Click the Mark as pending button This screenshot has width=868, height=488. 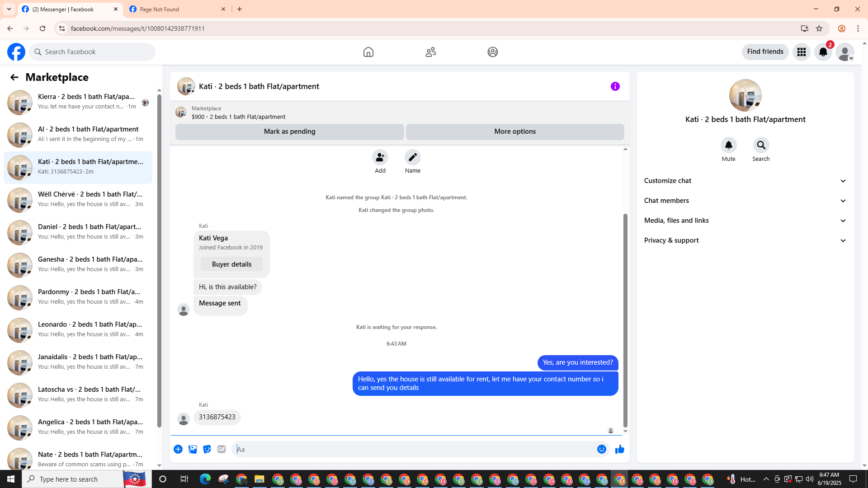click(x=290, y=131)
